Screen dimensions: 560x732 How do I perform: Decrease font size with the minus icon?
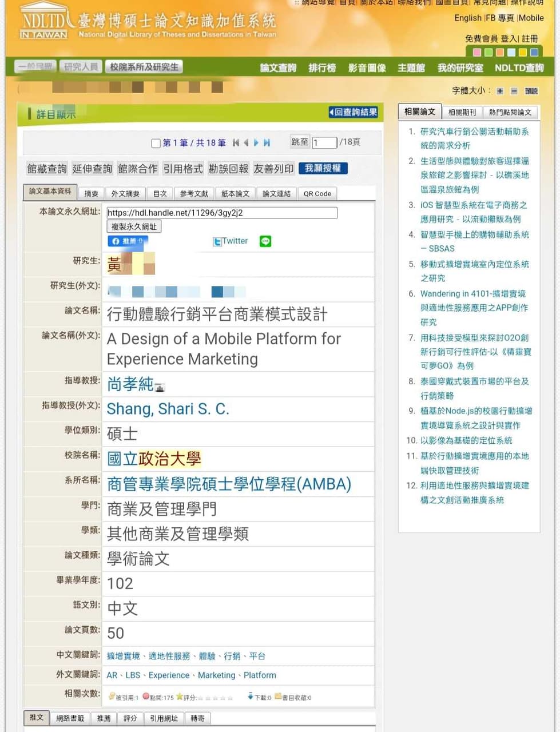pyautogui.click(x=514, y=91)
